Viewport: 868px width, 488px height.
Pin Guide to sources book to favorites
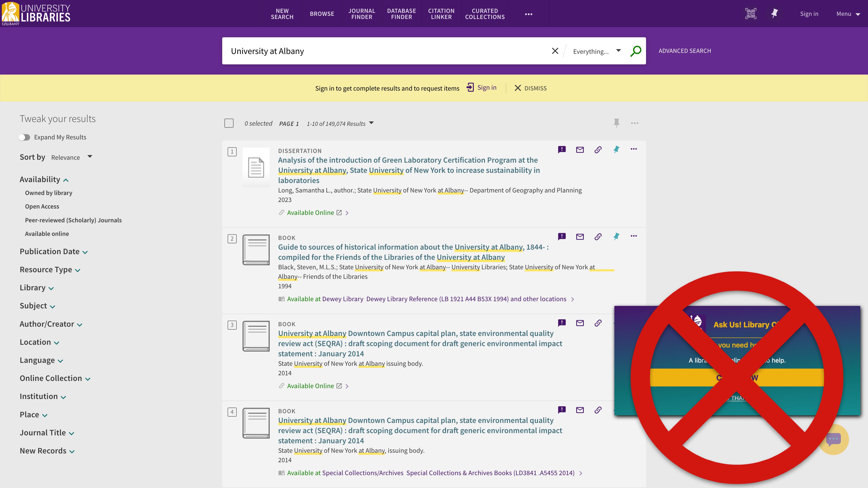616,236
